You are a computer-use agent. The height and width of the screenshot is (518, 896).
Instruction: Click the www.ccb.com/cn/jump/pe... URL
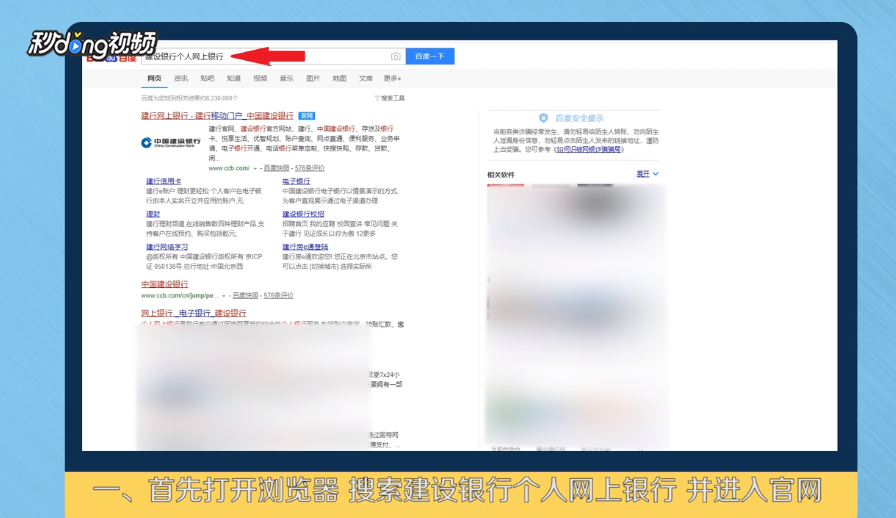click(x=179, y=296)
